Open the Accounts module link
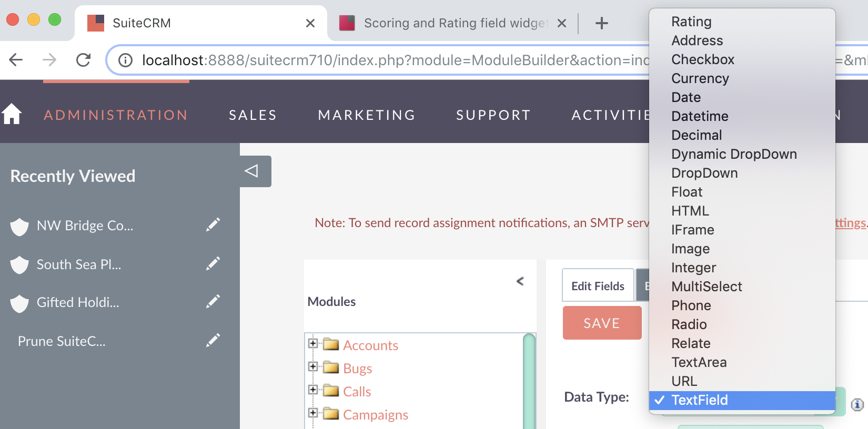Image resolution: width=868 pixels, height=429 pixels. tap(370, 345)
